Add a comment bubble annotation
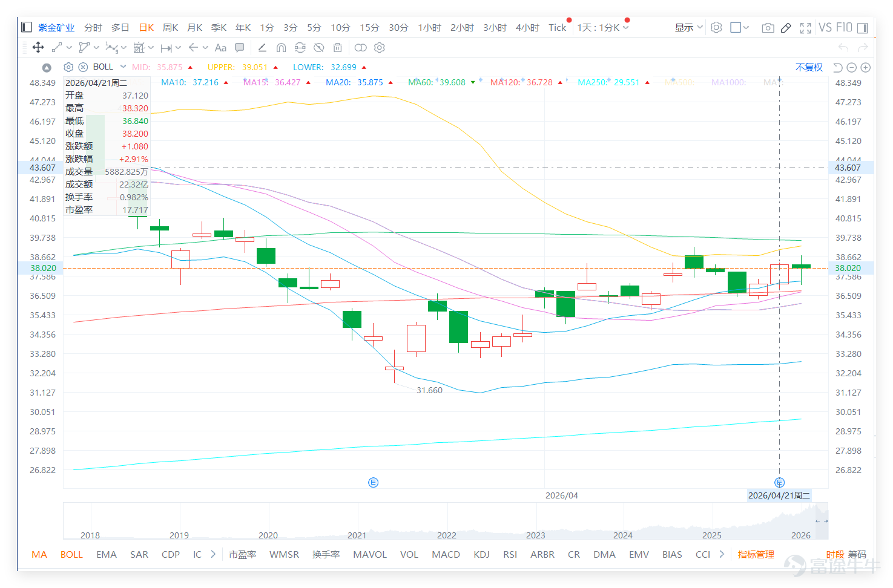This screenshot has width=893, height=588. (x=240, y=47)
